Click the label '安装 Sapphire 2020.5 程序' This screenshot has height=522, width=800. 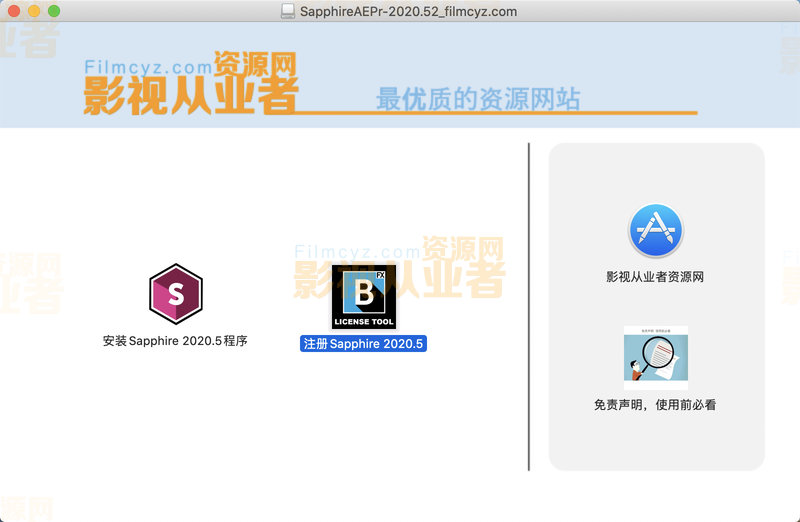point(175,341)
